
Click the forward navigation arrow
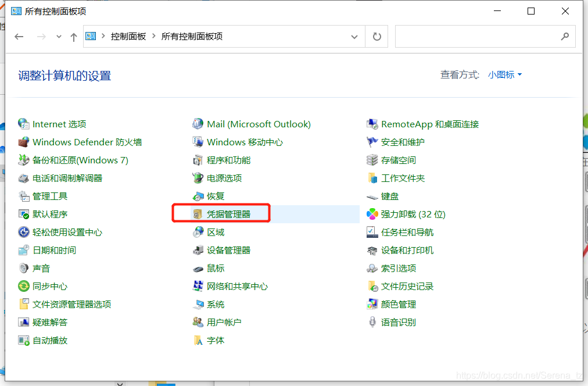point(41,37)
